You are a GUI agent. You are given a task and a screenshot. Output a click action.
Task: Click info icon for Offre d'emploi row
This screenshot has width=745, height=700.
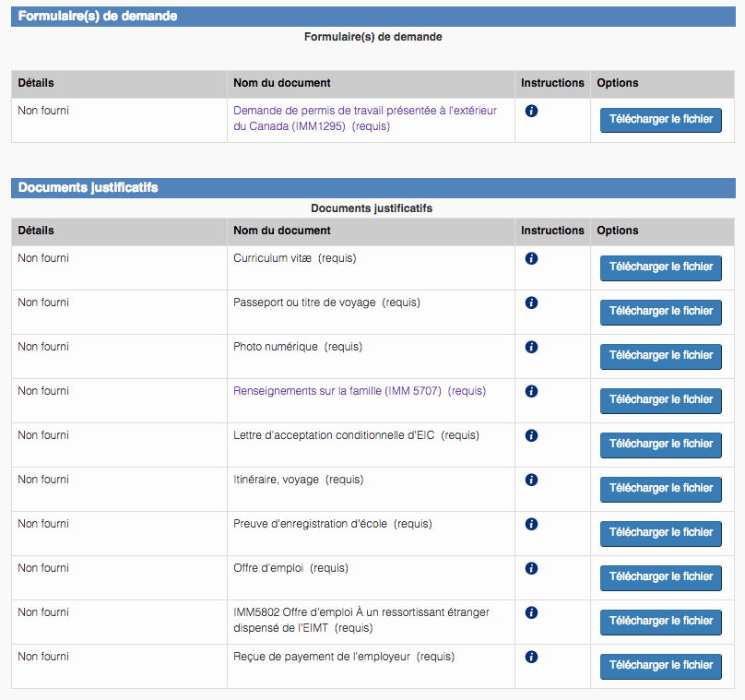[531, 568]
